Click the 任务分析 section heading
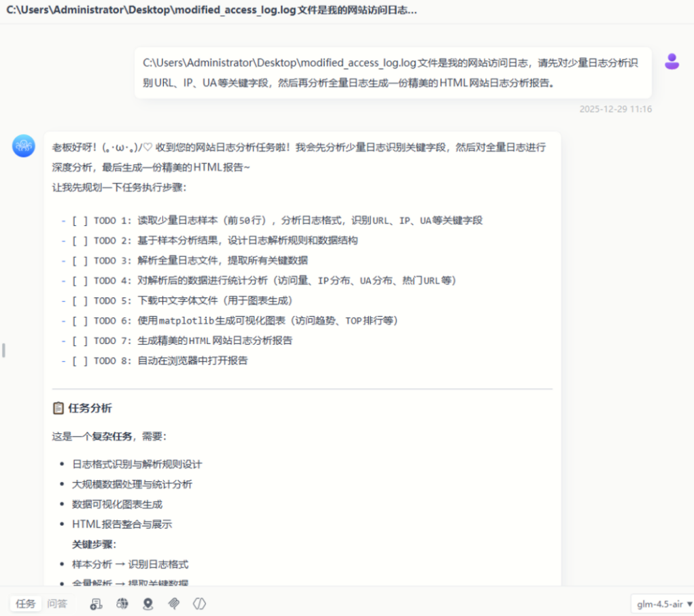Viewport: 694px width, 616px height. [x=90, y=408]
